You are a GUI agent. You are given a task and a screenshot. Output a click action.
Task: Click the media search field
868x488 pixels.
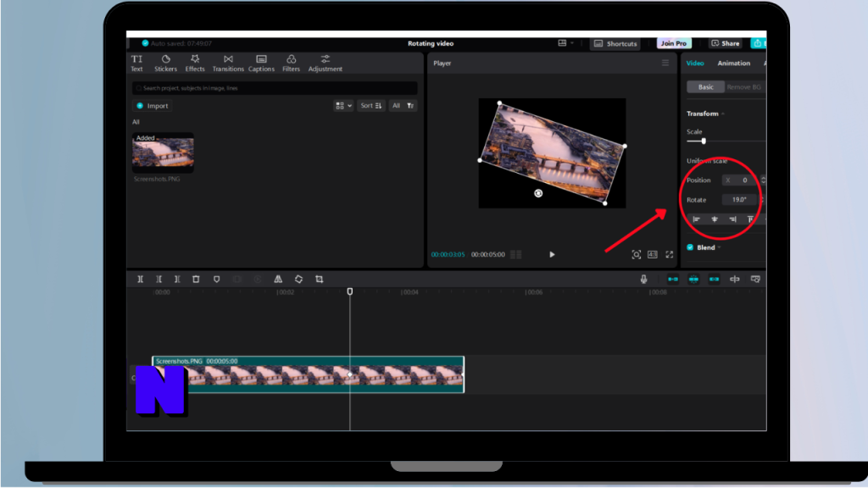275,88
